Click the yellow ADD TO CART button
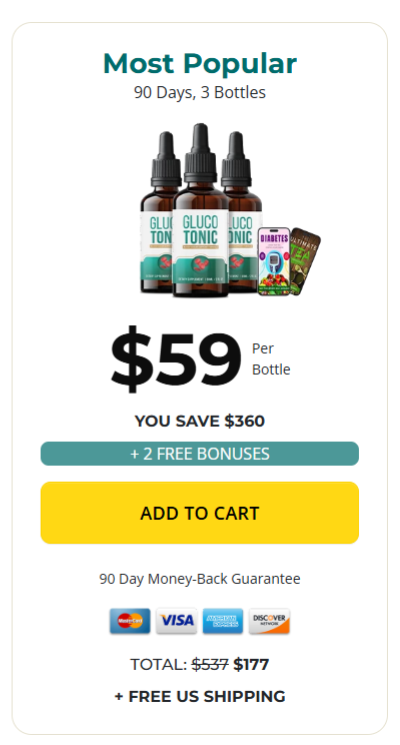This screenshot has height=745, width=400. (200, 513)
